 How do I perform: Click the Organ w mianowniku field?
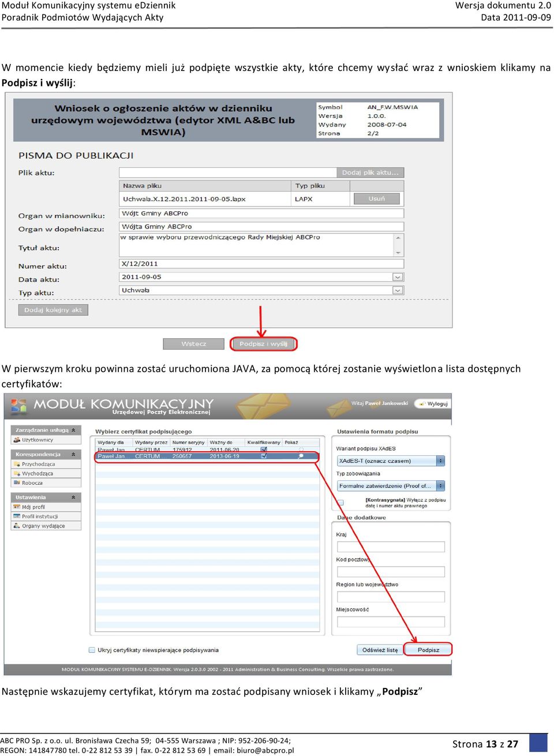261,214
